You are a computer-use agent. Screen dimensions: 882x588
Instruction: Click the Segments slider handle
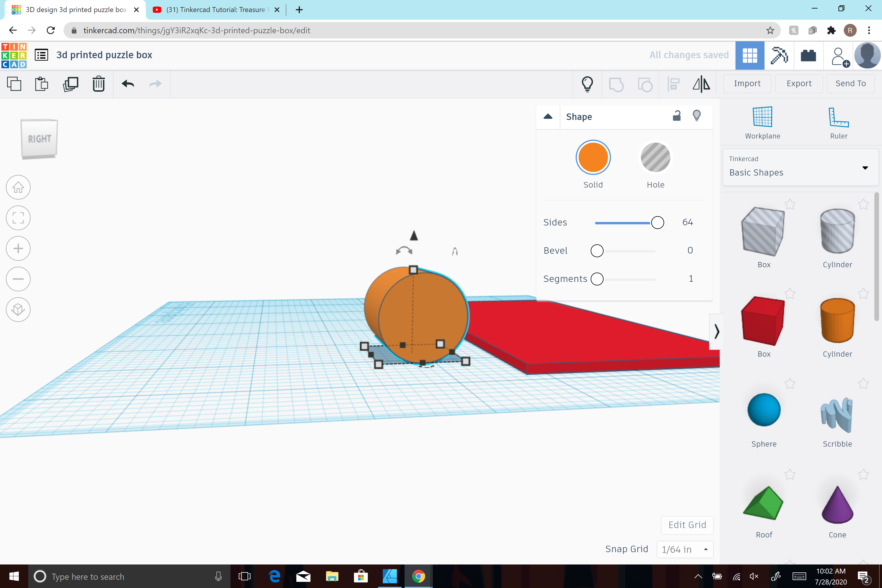(x=597, y=279)
